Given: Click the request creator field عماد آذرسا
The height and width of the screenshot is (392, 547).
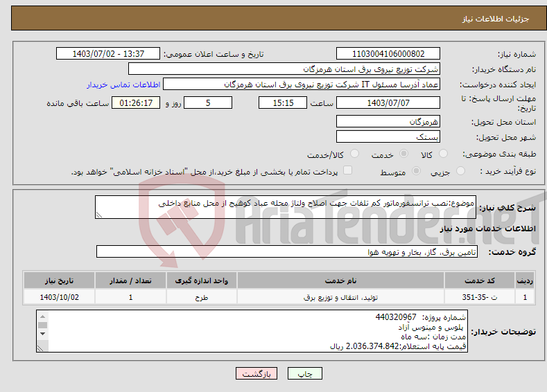Looking at the screenshot, I should (302, 84).
